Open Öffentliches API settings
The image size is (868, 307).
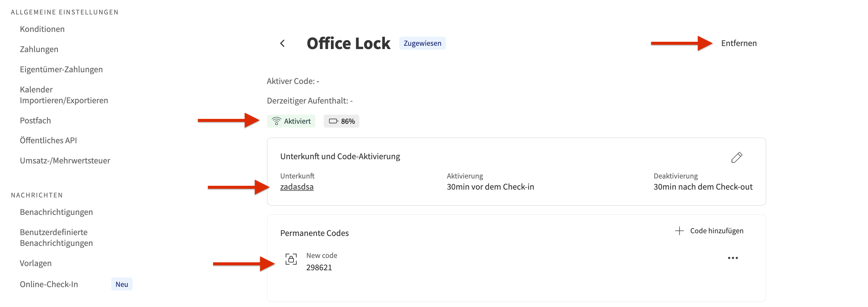coord(48,140)
